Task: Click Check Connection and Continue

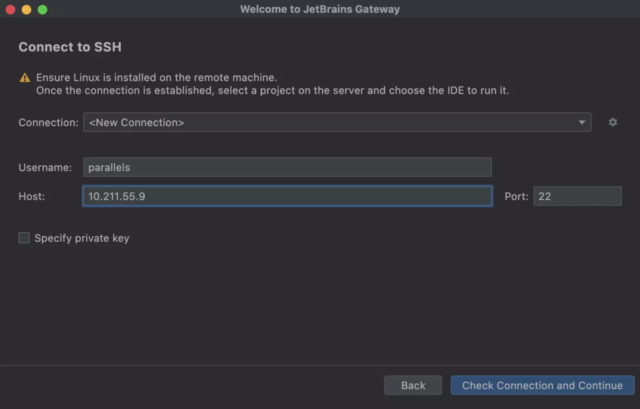Action: [x=542, y=385]
